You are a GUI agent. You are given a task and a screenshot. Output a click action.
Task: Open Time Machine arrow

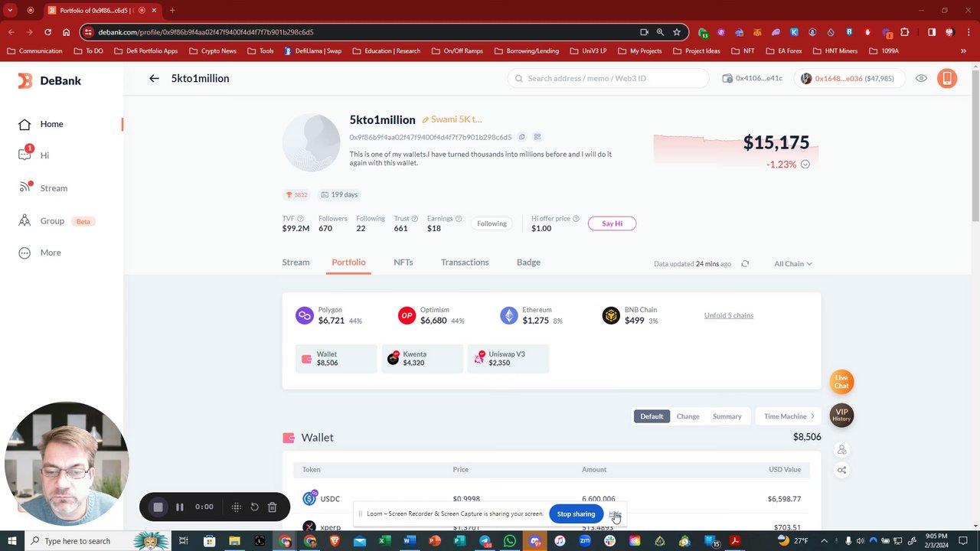click(789, 416)
